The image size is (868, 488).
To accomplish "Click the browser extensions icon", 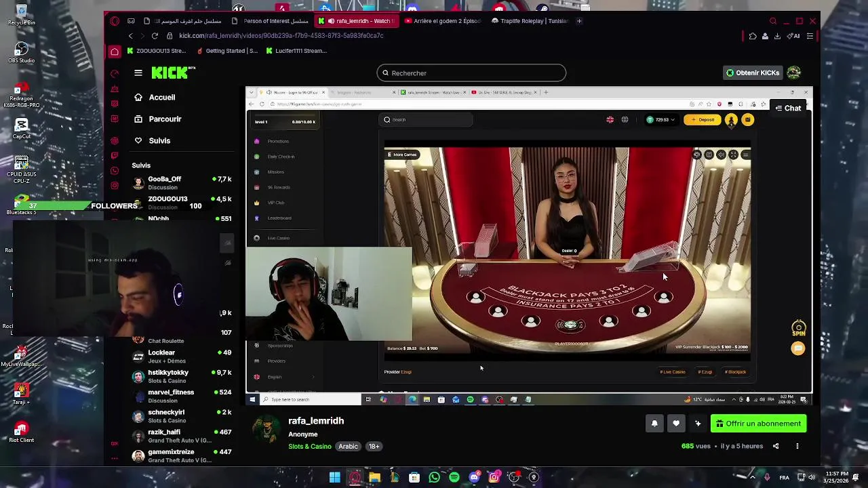I will tap(753, 36).
